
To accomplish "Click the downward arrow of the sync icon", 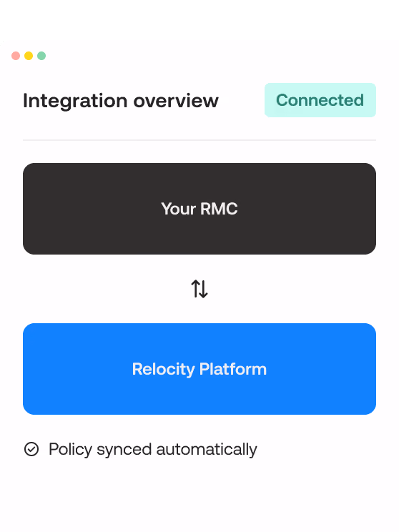I will coord(204,289).
